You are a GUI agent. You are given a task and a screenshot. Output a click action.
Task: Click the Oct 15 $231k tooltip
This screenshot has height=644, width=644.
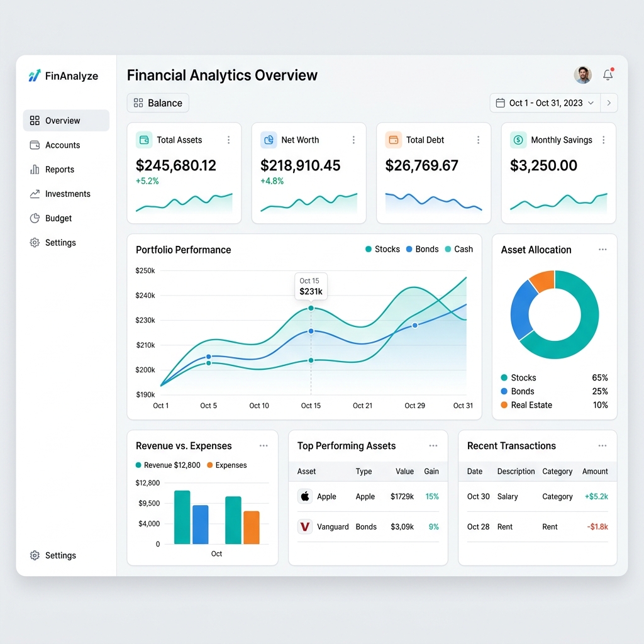click(x=311, y=286)
